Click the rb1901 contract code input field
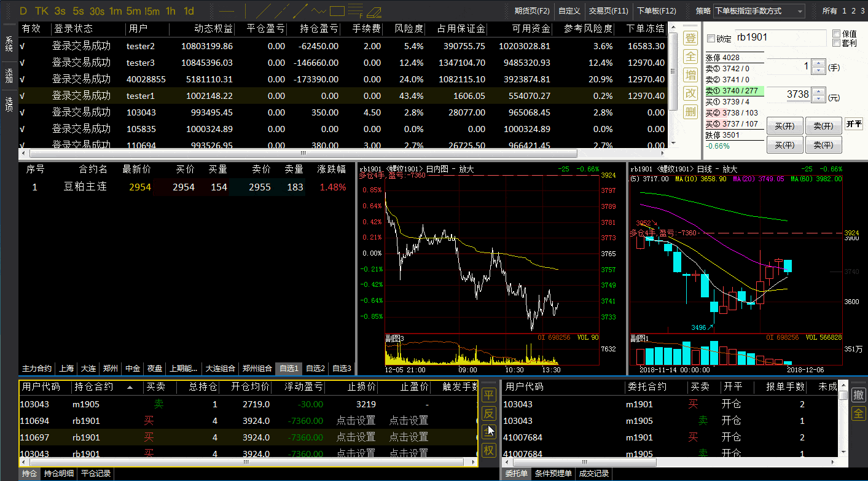The height and width of the screenshot is (481, 868). 780,37
